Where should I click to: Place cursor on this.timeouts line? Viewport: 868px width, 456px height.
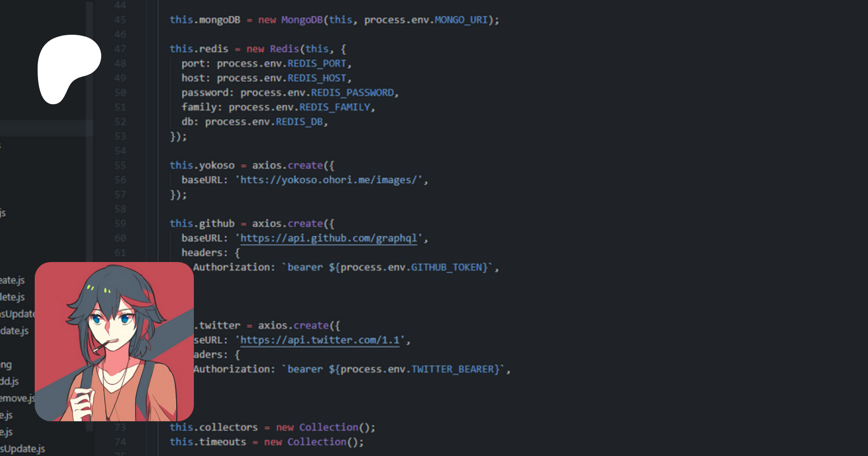208,442
